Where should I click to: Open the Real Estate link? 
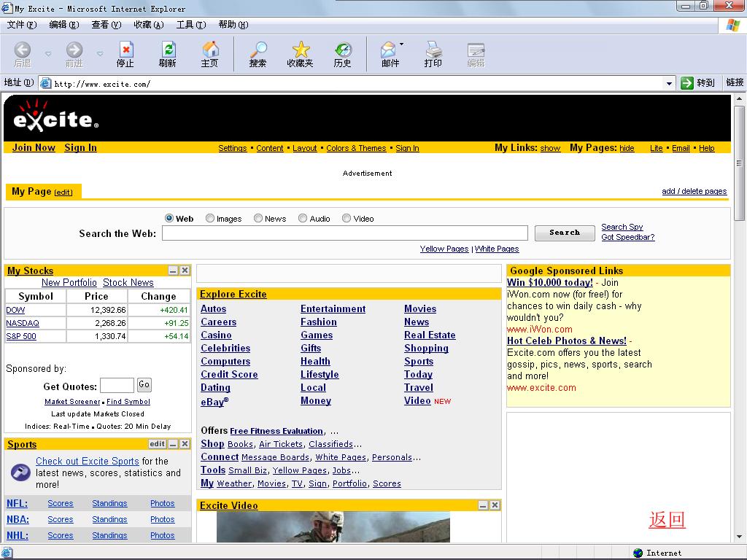pyautogui.click(x=430, y=335)
